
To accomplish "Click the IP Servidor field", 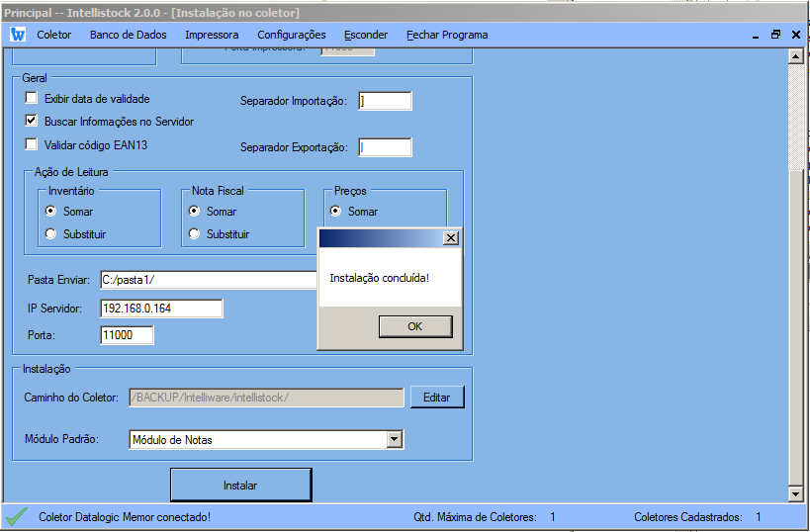I will point(161,309).
